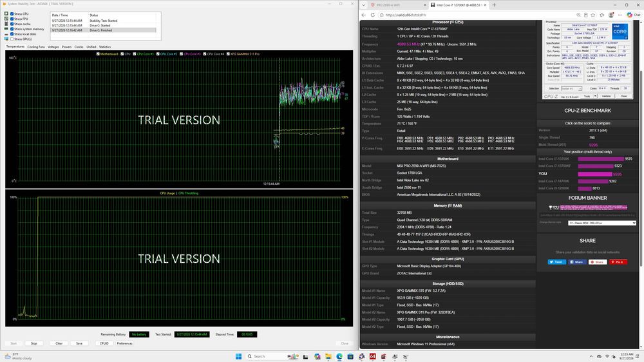Switch to the Voltages tab
This screenshot has height=362, width=644.
click(x=53, y=47)
